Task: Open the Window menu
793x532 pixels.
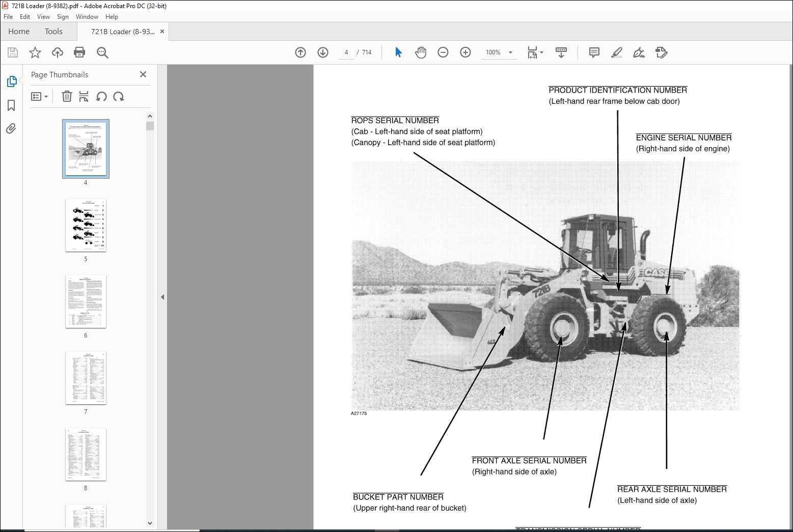Action: click(x=87, y=17)
